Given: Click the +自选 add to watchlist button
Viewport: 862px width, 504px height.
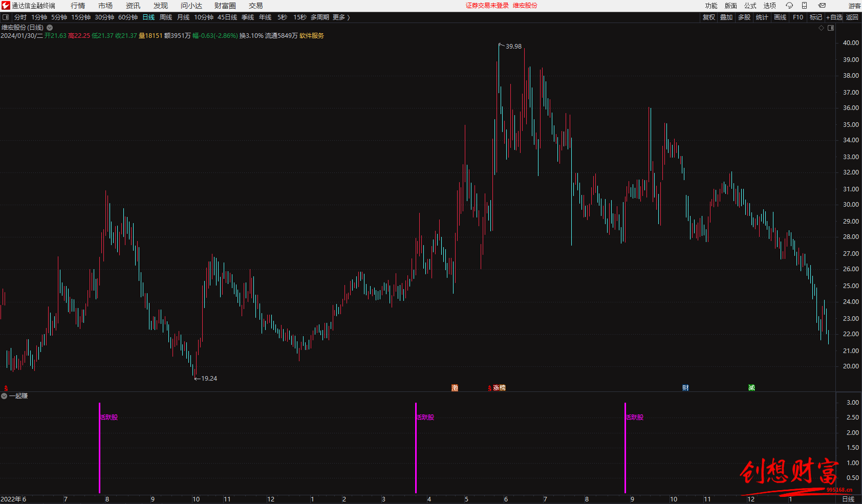Looking at the screenshot, I should click(x=834, y=17).
